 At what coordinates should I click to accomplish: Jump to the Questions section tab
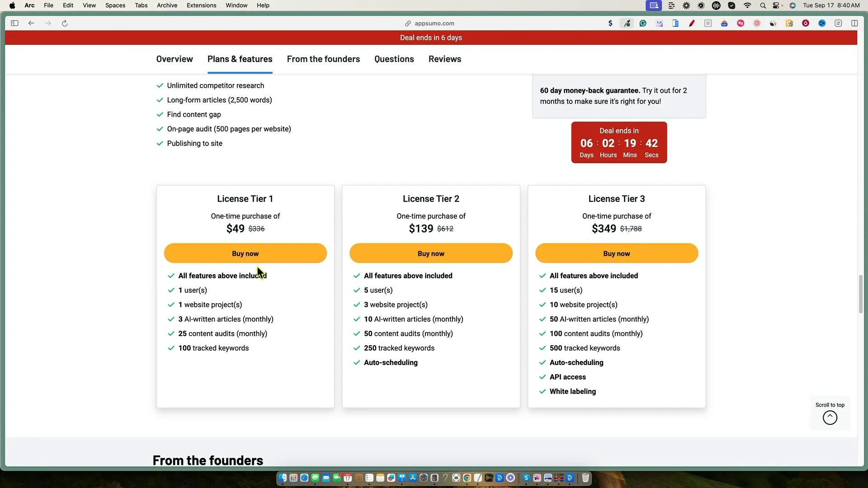click(394, 59)
